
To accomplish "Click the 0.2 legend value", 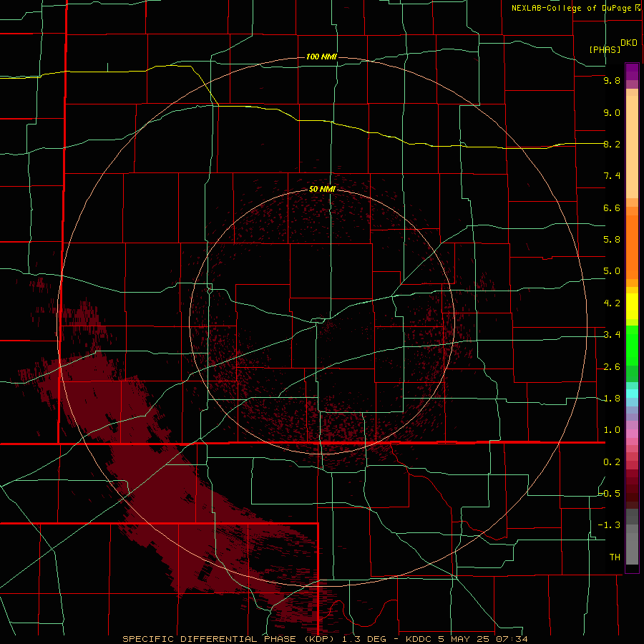I will click(612, 462).
